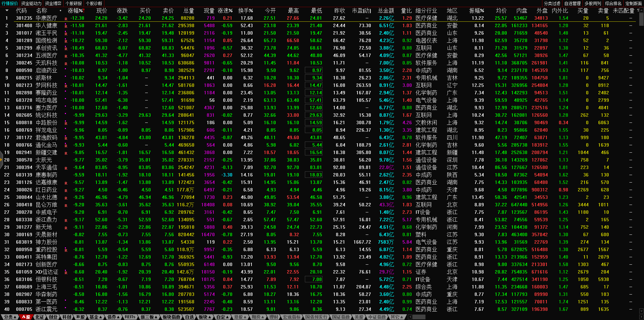644x320 pixels.
Task: Open the 创业 market tab
Action: 53,317
